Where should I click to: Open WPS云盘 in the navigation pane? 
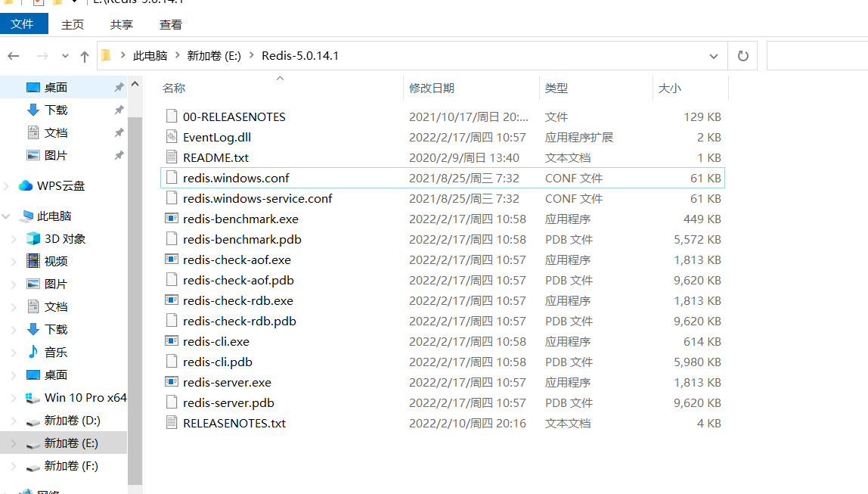[61, 186]
